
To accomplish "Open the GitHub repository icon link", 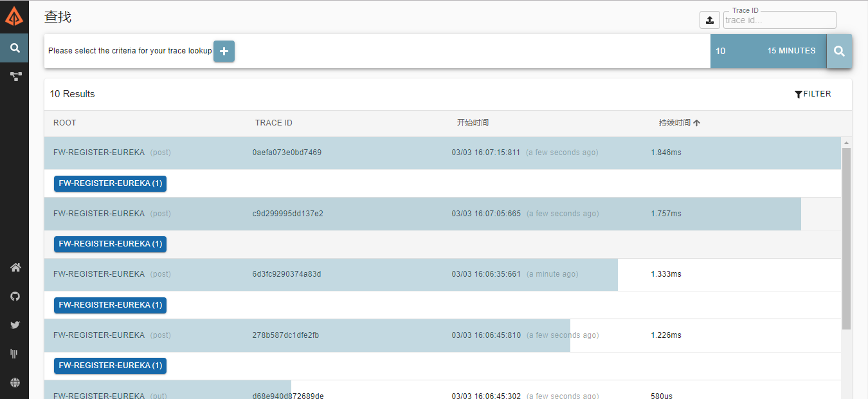I will (x=15, y=297).
